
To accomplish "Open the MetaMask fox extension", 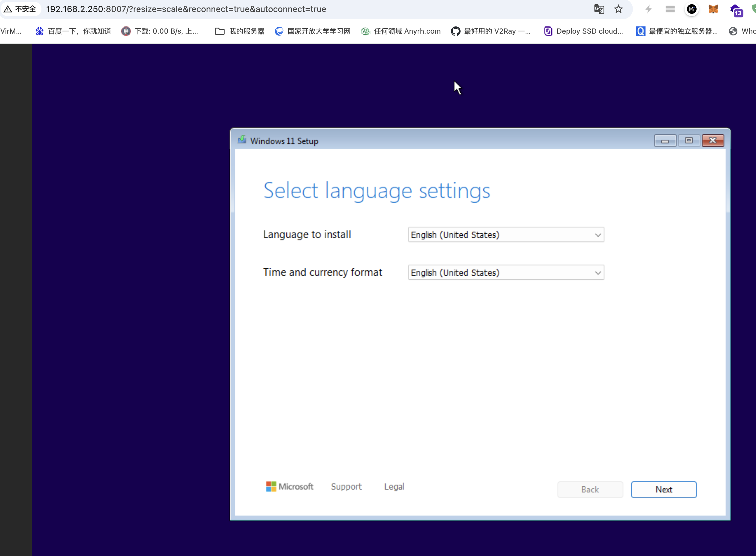I will [713, 9].
